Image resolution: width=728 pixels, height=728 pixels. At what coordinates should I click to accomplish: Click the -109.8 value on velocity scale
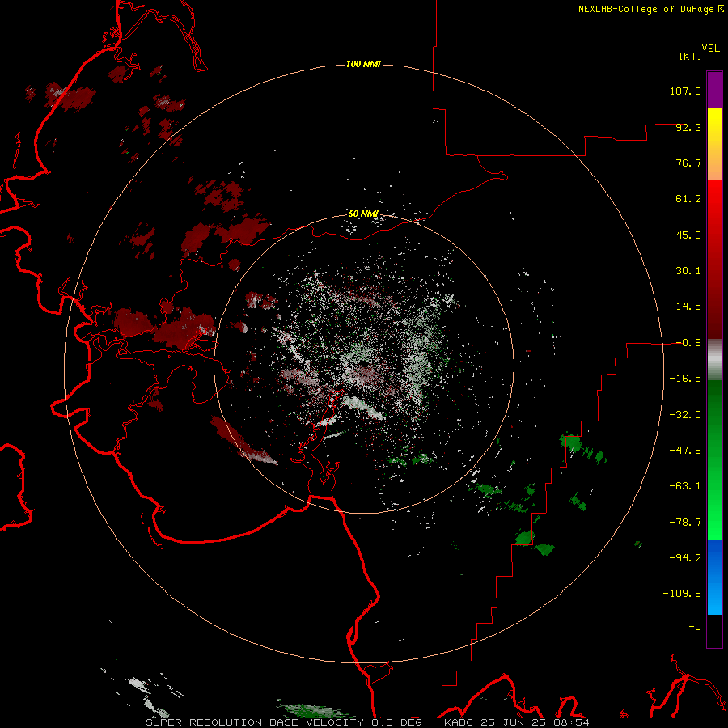[x=682, y=594]
